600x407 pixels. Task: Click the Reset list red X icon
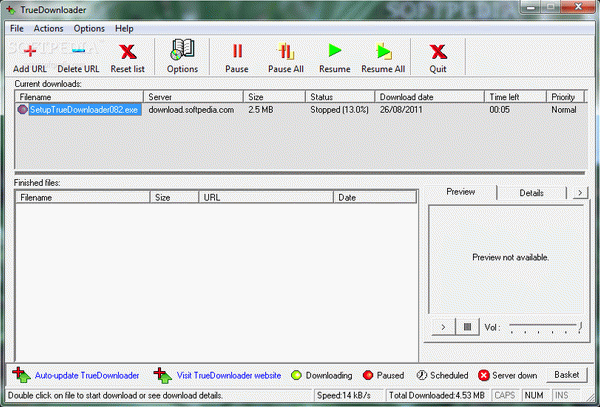click(128, 52)
